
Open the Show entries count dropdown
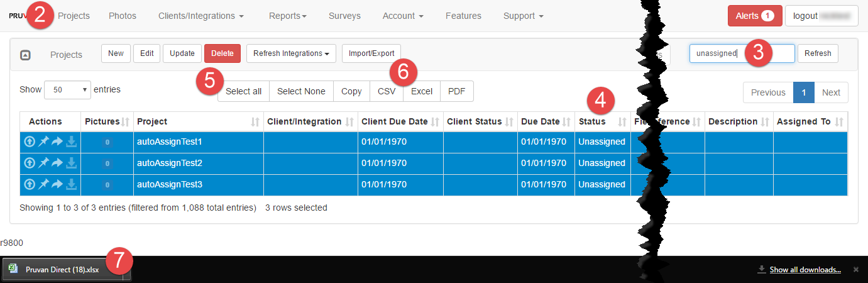coord(67,90)
